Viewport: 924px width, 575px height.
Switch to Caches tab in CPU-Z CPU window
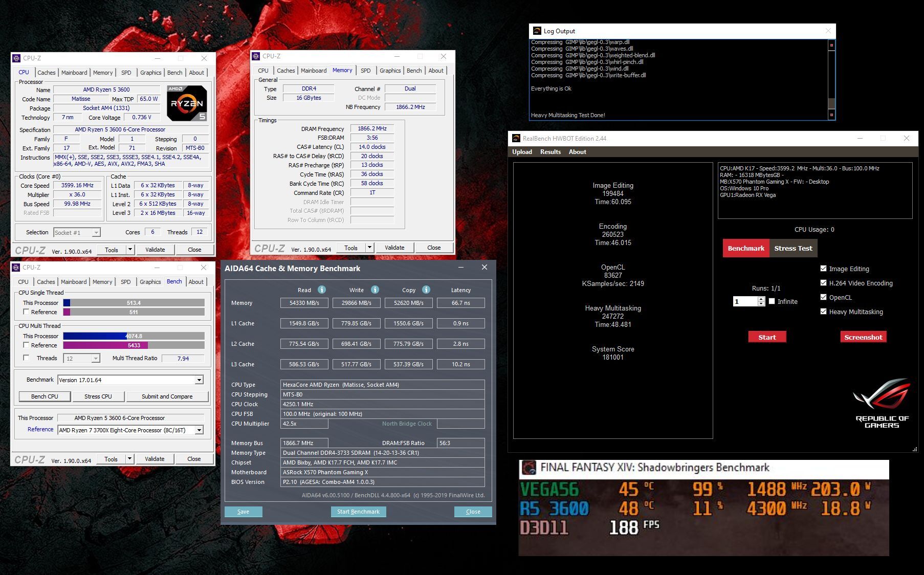(x=46, y=73)
